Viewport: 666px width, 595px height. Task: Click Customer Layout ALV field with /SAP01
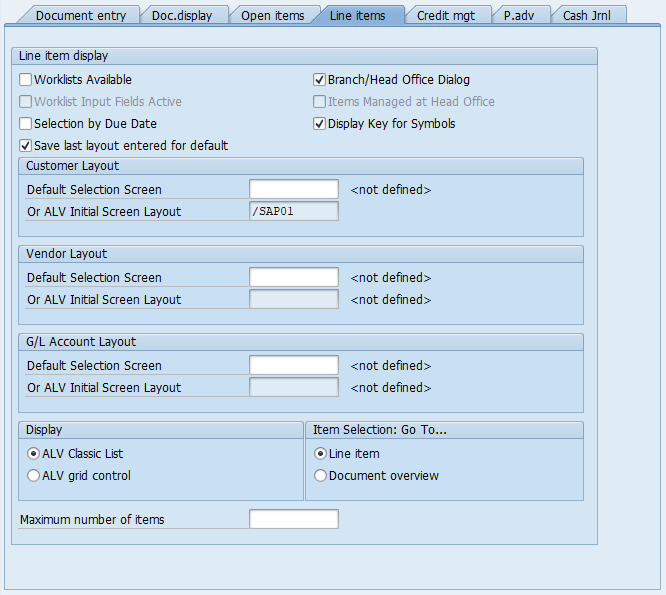click(294, 211)
